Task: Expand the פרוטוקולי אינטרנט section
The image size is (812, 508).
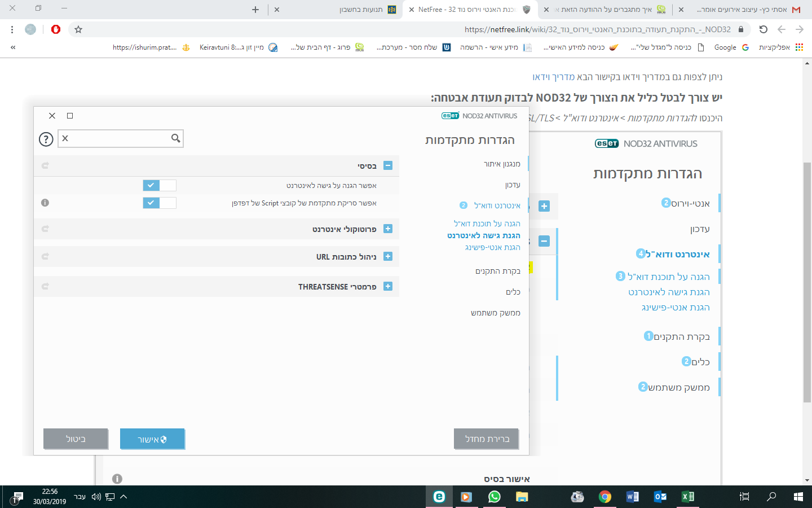Action: tap(388, 229)
